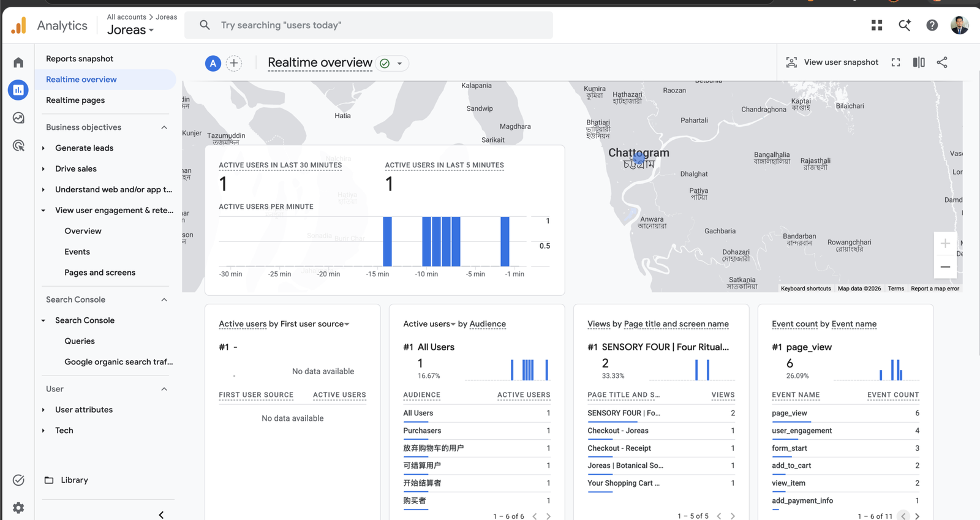The width and height of the screenshot is (980, 520).
Task: Click the Google apps grid icon
Action: 877,25
